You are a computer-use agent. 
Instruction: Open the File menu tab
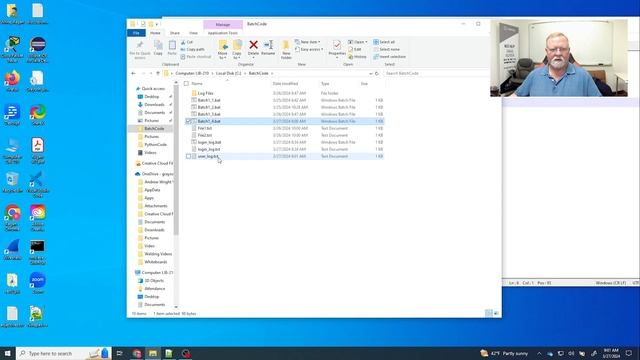(136, 33)
